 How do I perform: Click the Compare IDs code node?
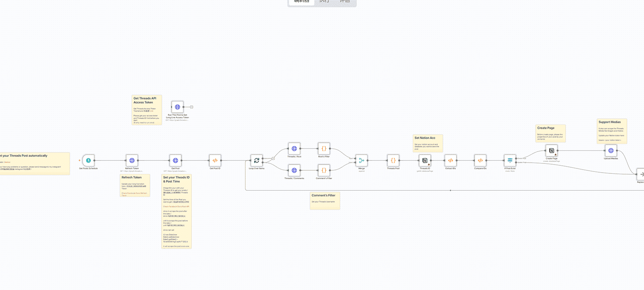(x=480, y=160)
